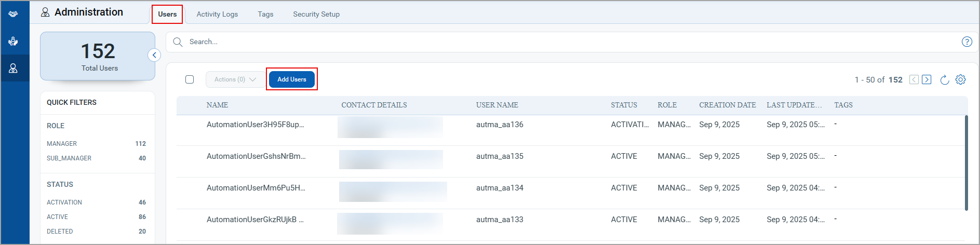Focus the Search input field

click(571, 42)
